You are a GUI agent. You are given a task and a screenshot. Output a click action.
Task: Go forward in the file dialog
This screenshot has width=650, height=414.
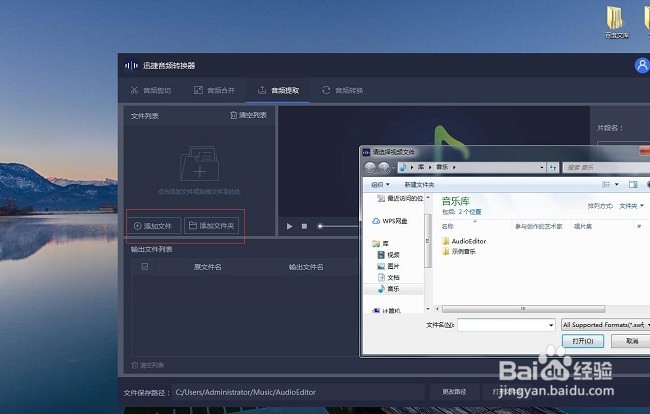pos(384,167)
